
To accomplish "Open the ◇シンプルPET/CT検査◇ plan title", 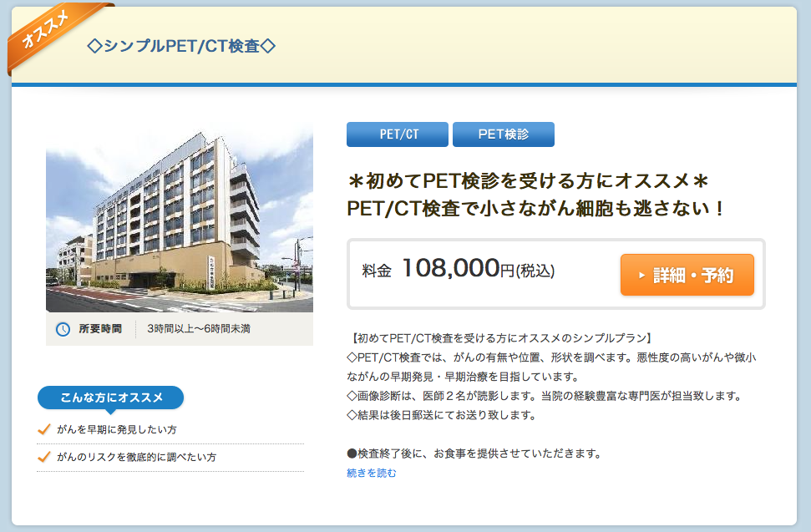I will [181, 46].
